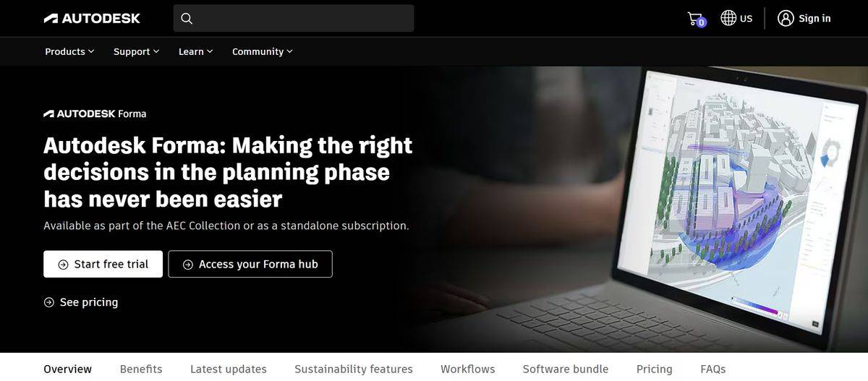
Task: Jump to the Pricing tab
Action: [655, 369]
